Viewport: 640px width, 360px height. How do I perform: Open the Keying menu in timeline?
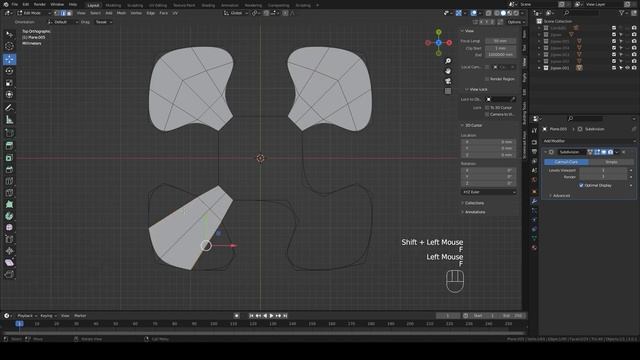pyautogui.click(x=48, y=316)
